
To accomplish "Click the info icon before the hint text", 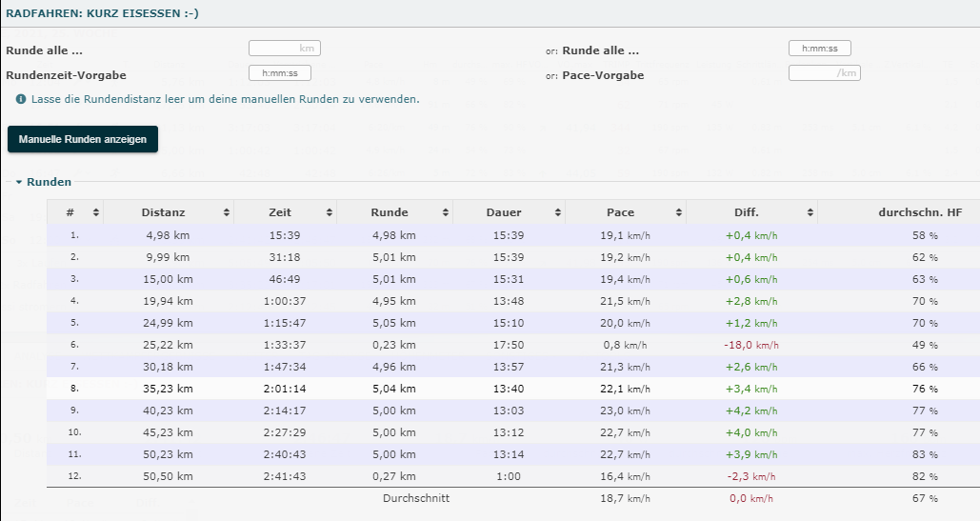I will point(21,99).
